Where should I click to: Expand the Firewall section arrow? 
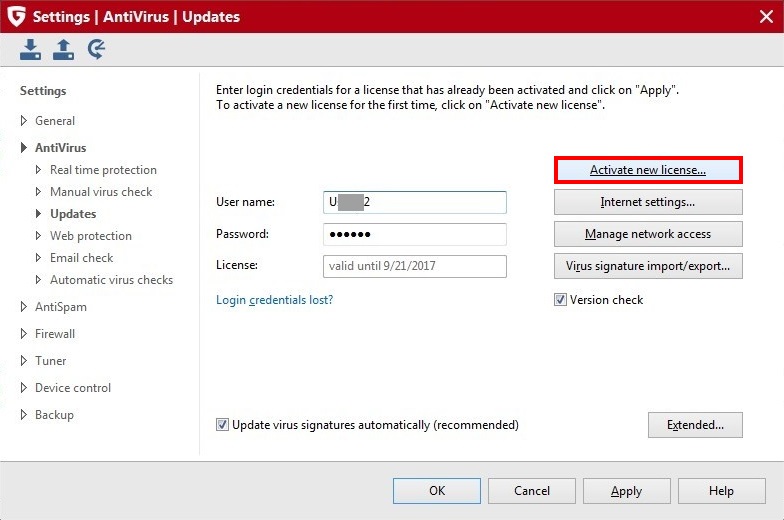(24, 334)
